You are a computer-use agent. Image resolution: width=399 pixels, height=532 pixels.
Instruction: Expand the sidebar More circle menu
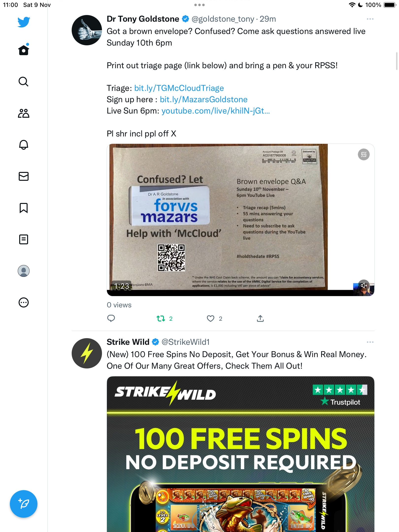pos(24,302)
